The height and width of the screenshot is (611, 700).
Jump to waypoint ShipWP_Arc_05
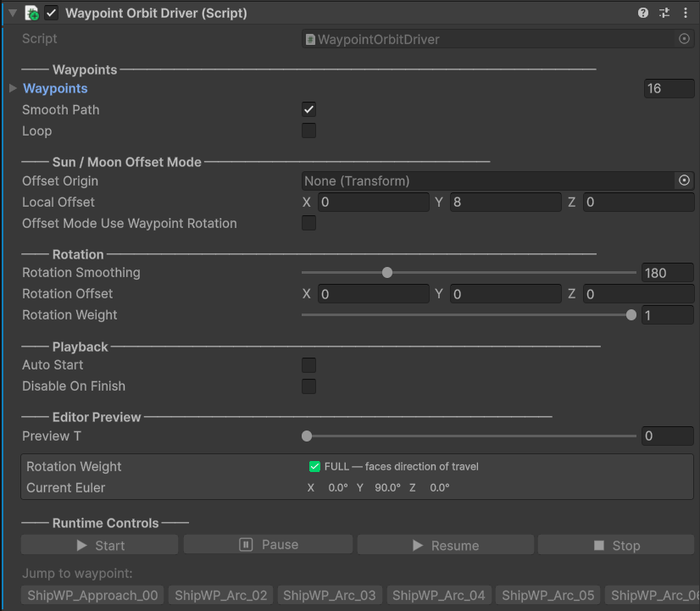point(547,596)
